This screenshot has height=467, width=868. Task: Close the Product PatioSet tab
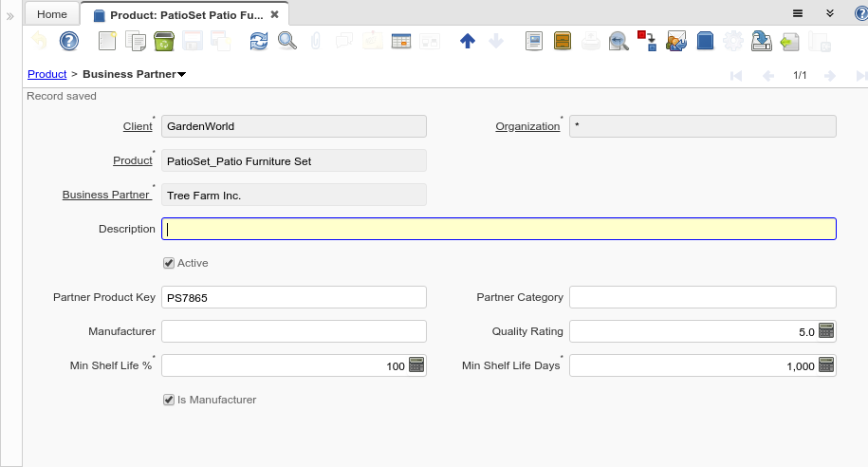pos(275,14)
